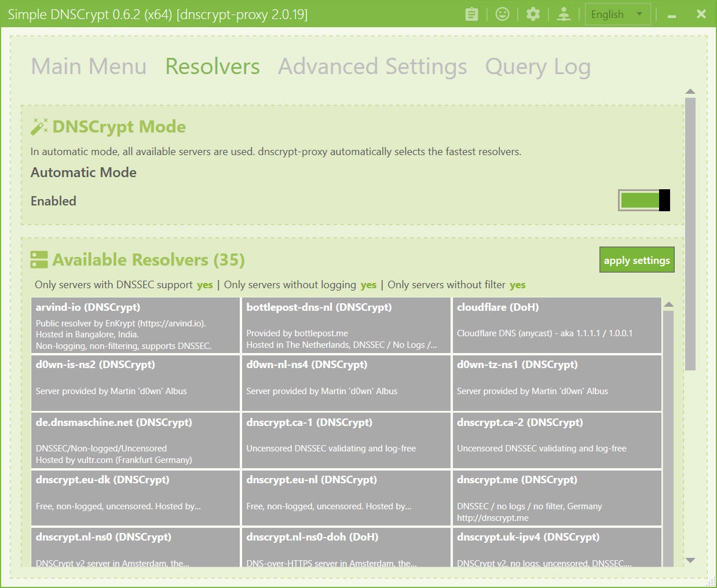Click the page scroll up arrow
Image resolution: width=717 pixels, height=588 pixels.
point(690,91)
